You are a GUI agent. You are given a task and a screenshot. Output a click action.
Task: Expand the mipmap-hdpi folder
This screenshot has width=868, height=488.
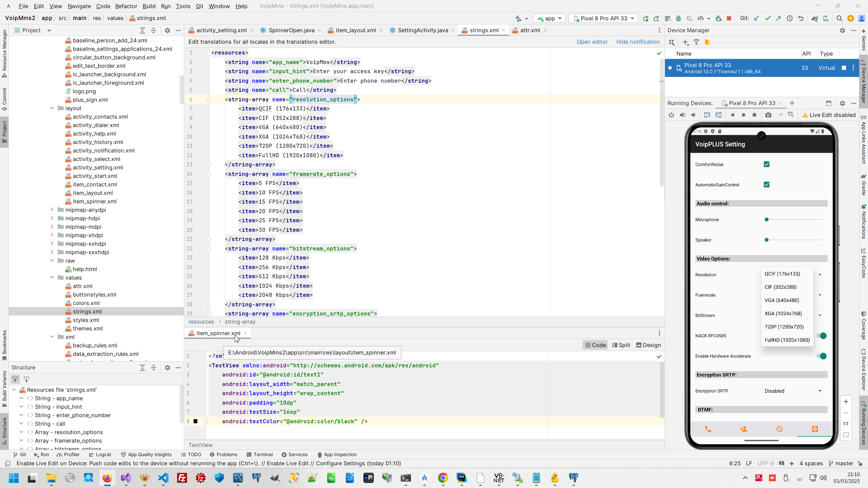point(52,218)
